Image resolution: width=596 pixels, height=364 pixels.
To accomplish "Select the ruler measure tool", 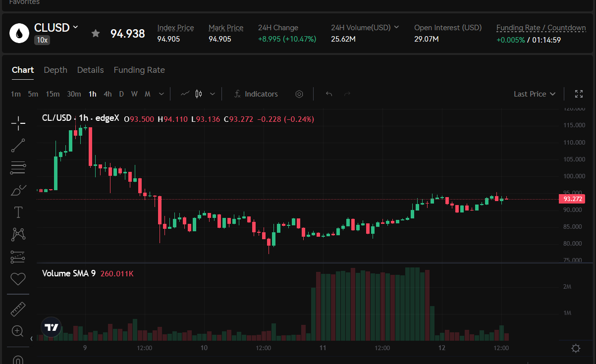I will tap(18, 309).
